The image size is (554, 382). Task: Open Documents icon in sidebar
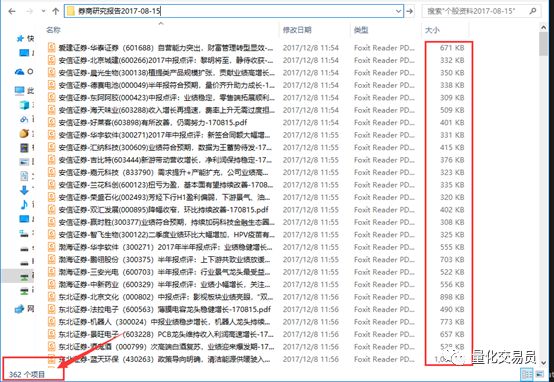pos(24,176)
